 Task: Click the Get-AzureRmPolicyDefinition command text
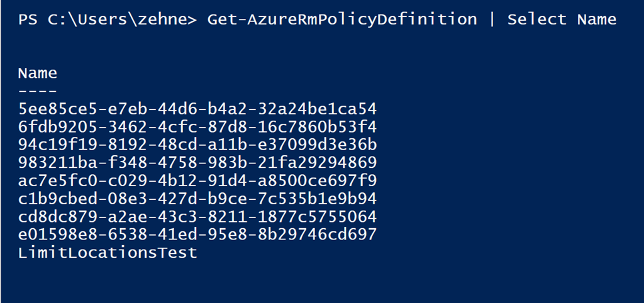341,19
